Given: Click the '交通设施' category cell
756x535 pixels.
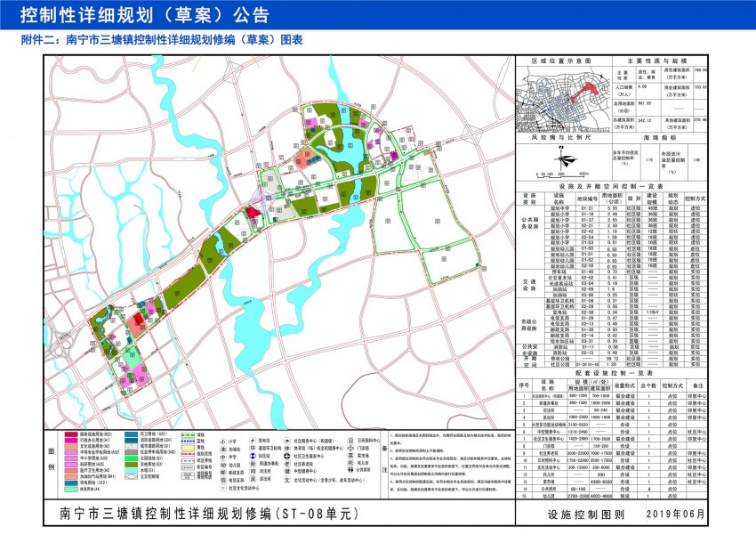Looking at the screenshot, I should click(529, 285).
